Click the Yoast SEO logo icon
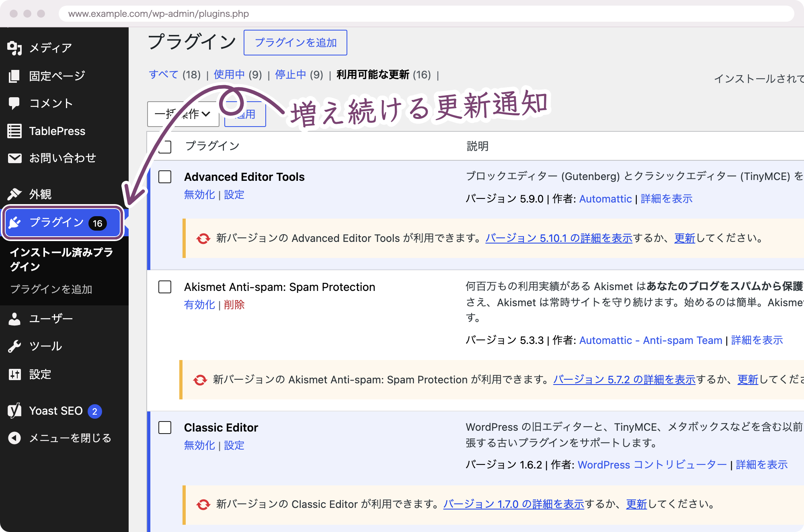The width and height of the screenshot is (804, 532). coord(14,411)
